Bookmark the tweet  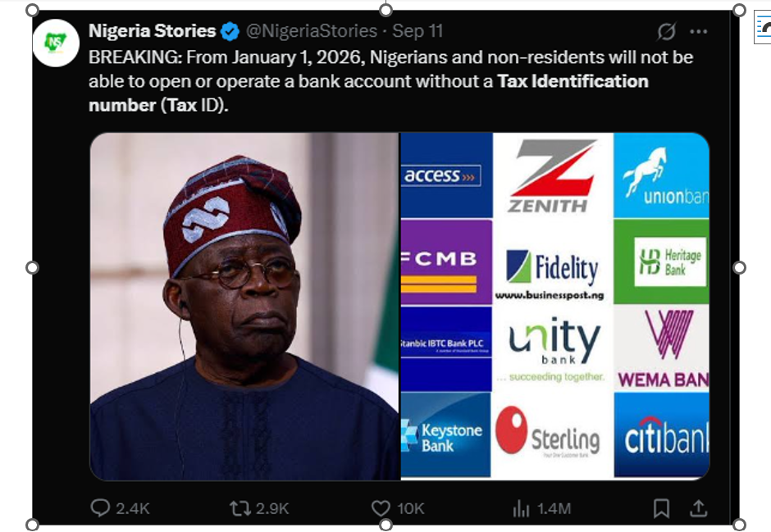point(661,508)
